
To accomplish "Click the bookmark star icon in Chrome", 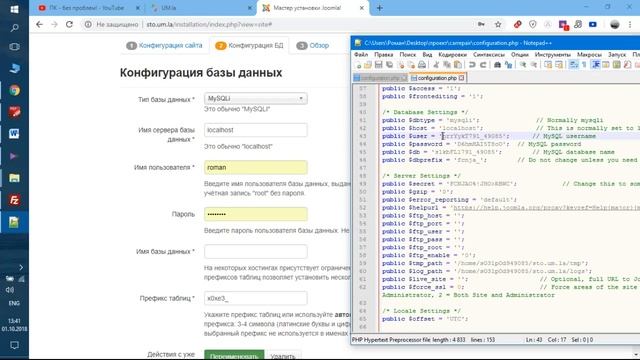I will point(498,24).
